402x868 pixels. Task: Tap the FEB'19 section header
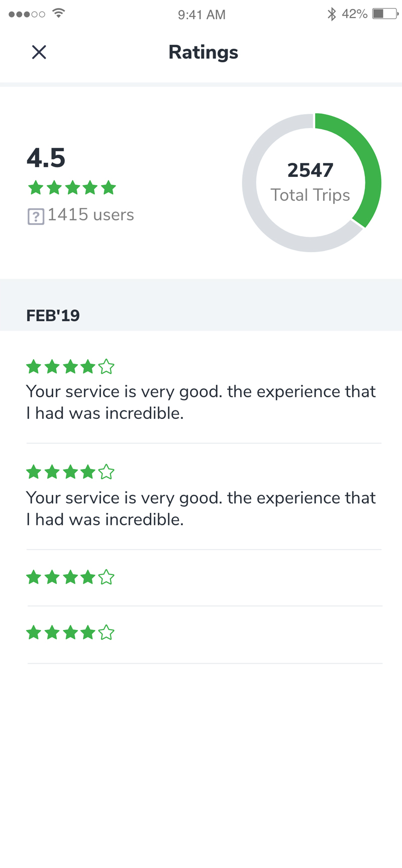tap(53, 315)
